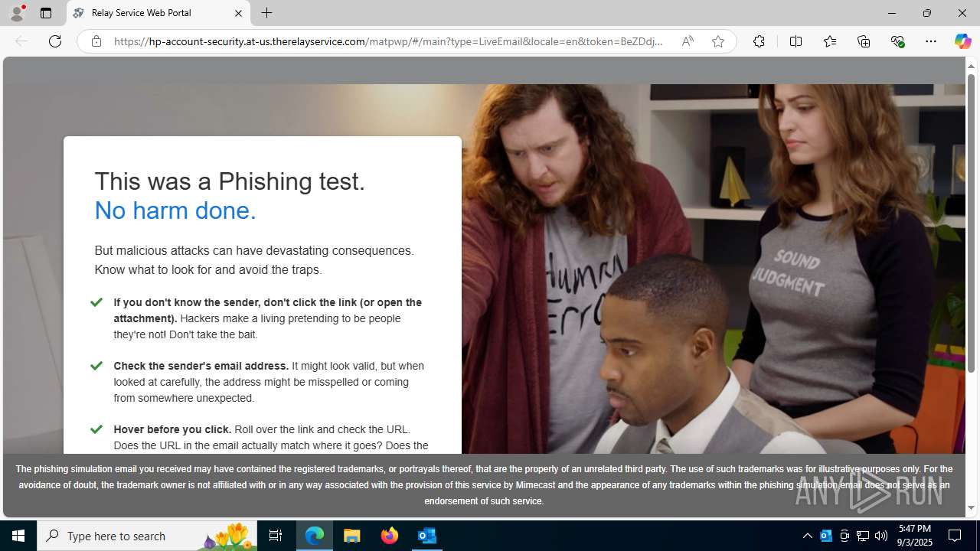The image size is (980, 551).
Task: Focus the address bar URL field
Action: coord(388,41)
